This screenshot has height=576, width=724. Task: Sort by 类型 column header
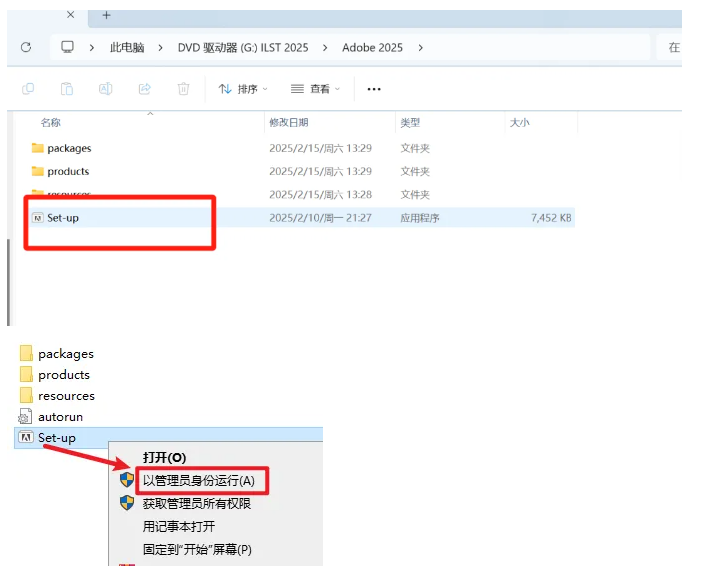[x=410, y=122]
